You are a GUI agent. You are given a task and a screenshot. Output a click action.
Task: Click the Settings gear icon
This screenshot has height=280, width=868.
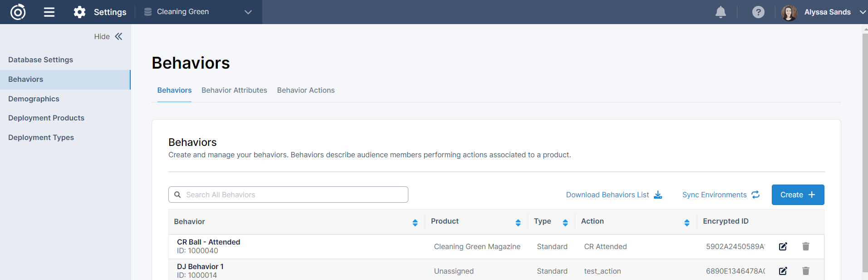coord(79,12)
